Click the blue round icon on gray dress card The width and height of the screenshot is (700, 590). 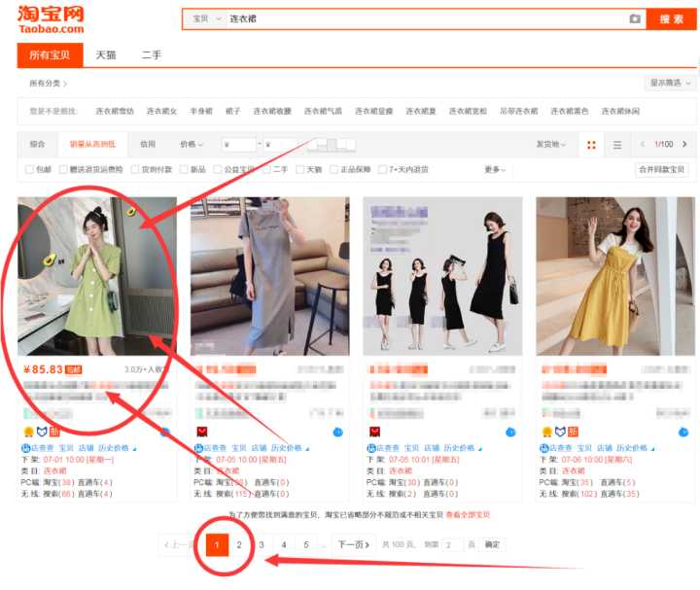pyautogui.click(x=338, y=432)
